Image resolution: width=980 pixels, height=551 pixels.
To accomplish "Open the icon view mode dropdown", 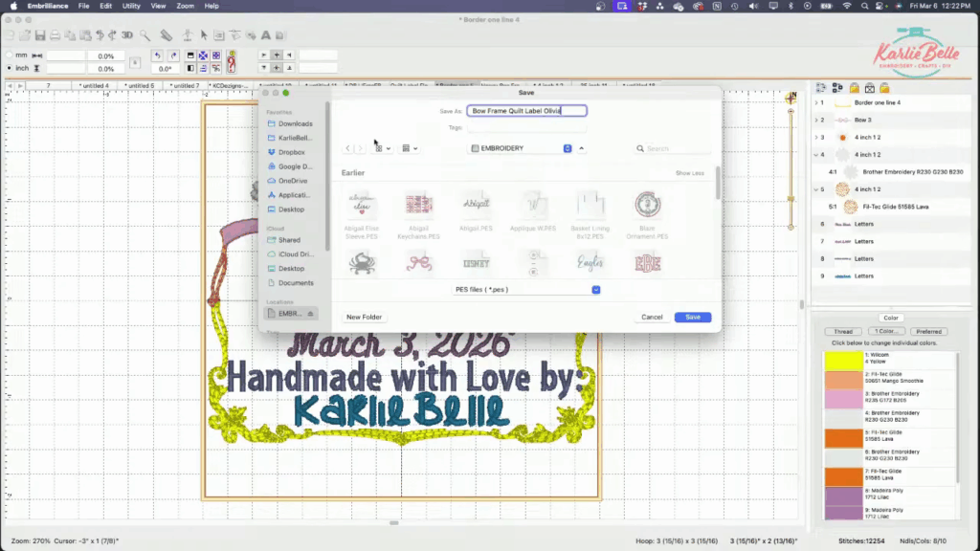I will click(383, 148).
